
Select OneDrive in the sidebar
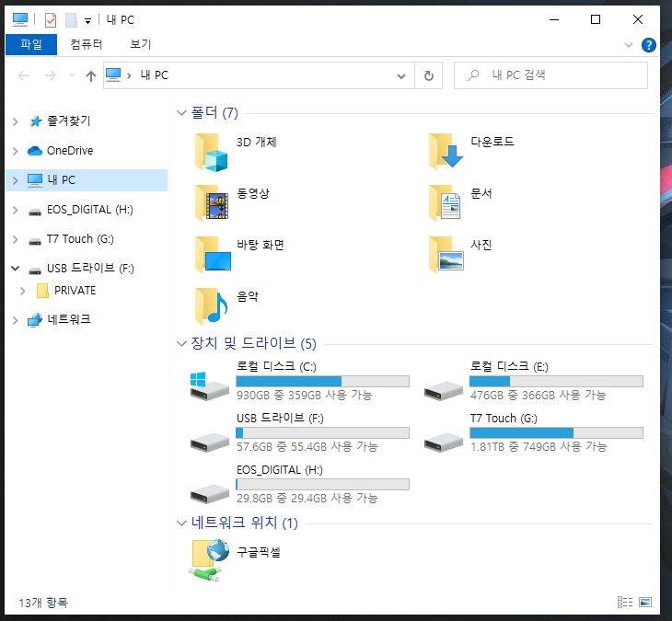click(70, 151)
